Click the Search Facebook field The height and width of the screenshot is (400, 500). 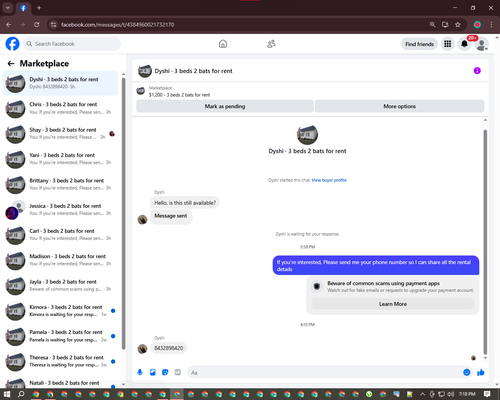pos(72,44)
